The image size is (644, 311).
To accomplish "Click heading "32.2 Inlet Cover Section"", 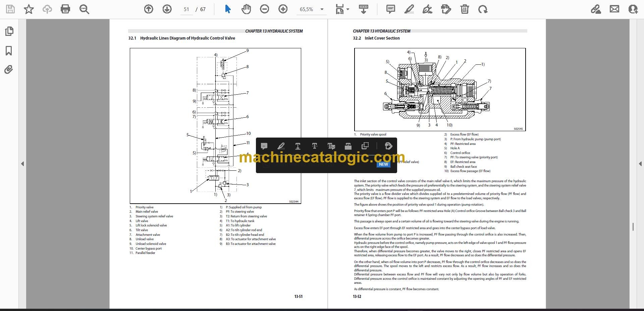I will click(376, 38).
